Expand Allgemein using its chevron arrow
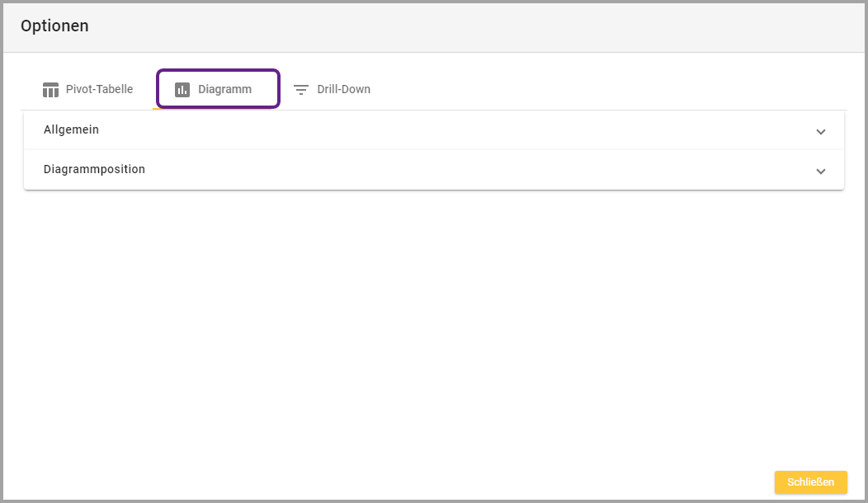This screenshot has width=868, height=503. coord(820,132)
